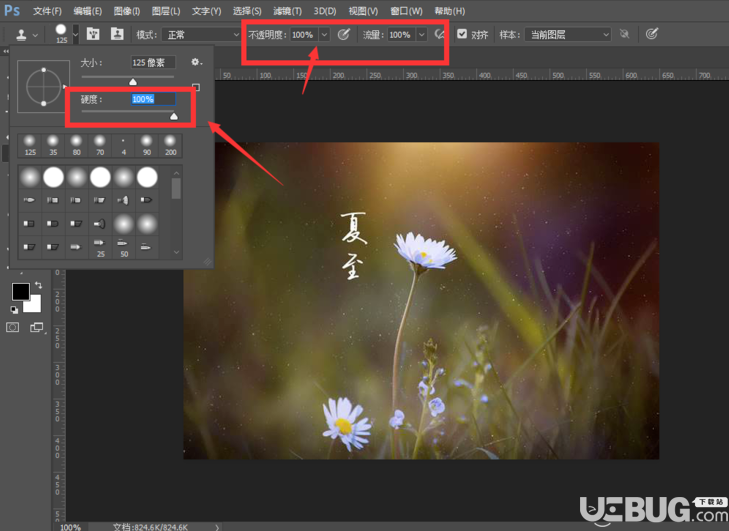Screen dimensions: 729x531
Task: Click the 100% zoom status field
Action: pyautogui.click(x=71, y=527)
